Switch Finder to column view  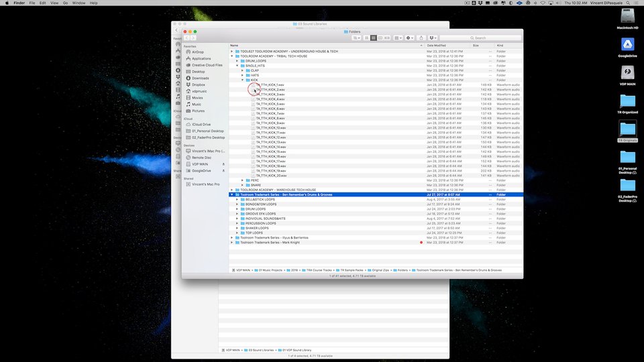380,38
